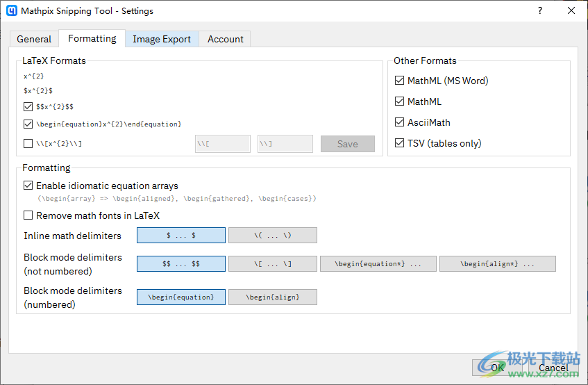Screen dimensions: 588x385
Task: Close the Settings dialog window
Action: 571,10
